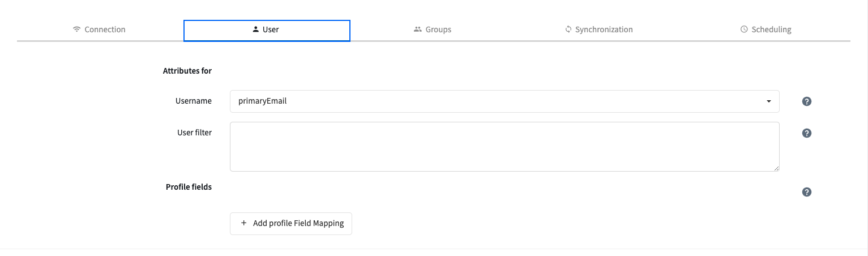
Task: Switch to the Connection tab label
Action: click(105, 29)
